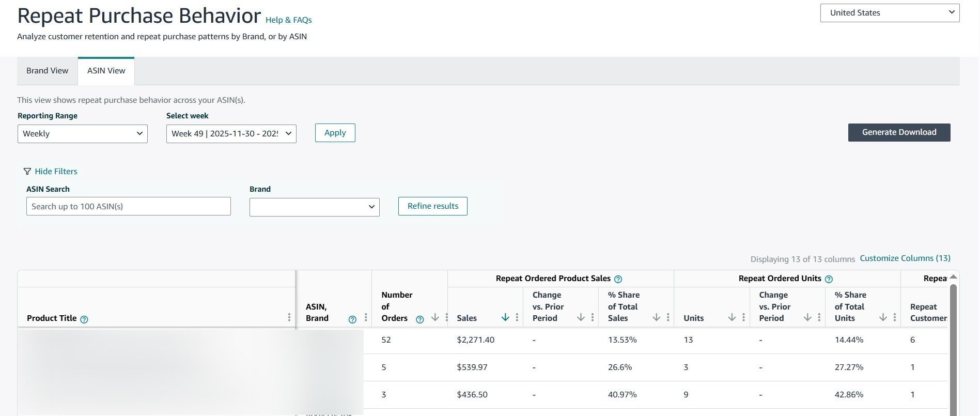The height and width of the screenshot is (416, 980).
Task: Click help icon next to Product Title
Action: tap(84, 319)
